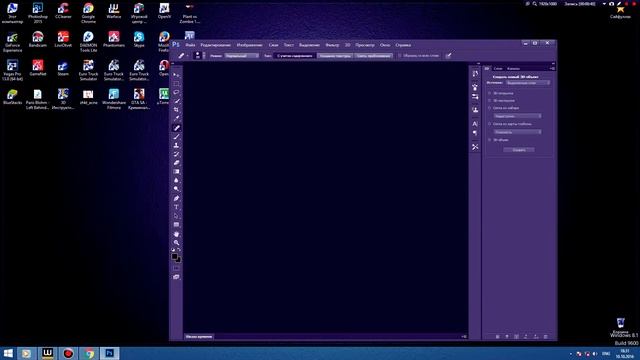
Task: Open the depth map mesh type dropdown
Action: tap(518, 132)
